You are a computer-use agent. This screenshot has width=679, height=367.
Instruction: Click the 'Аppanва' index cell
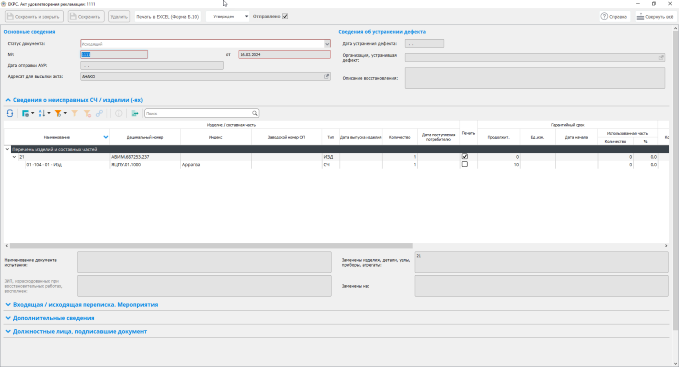(x=216, y=165)
